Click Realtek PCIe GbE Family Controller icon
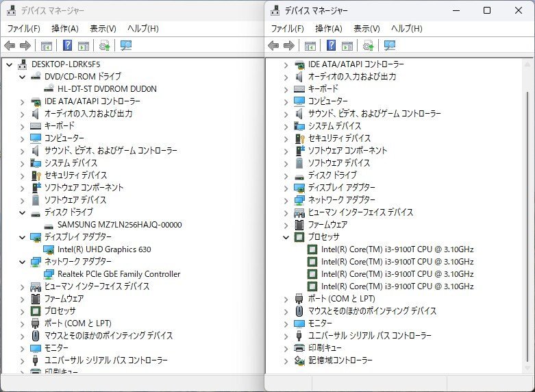Screen dimensions: 535x392 (x=49, y=274)
